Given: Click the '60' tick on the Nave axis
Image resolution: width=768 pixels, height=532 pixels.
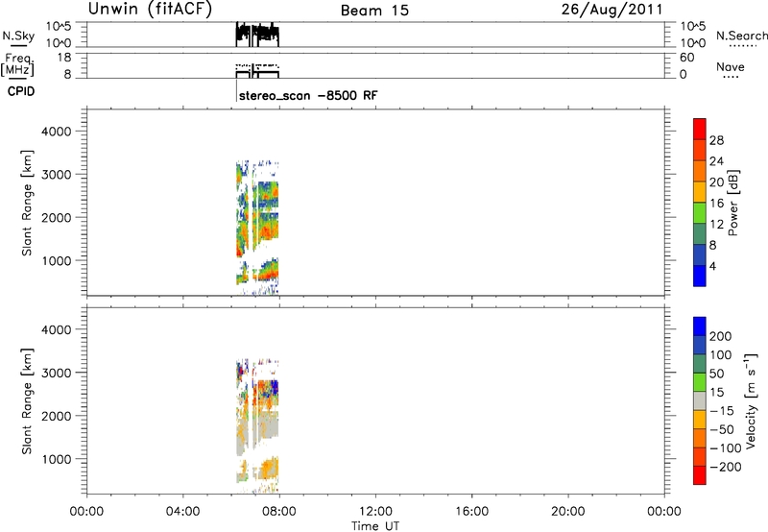Looking at the screenshot, I should point(687,58).
